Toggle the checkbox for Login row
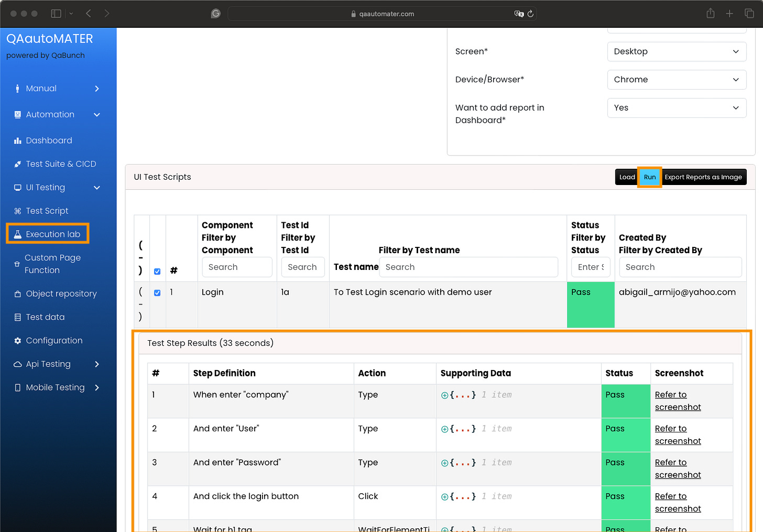 (x=157, y=293)
